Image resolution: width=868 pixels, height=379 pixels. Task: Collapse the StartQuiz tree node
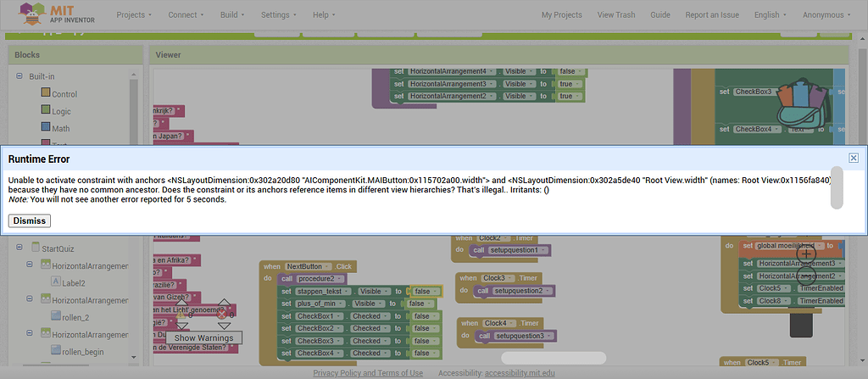[x=19, y=248]
